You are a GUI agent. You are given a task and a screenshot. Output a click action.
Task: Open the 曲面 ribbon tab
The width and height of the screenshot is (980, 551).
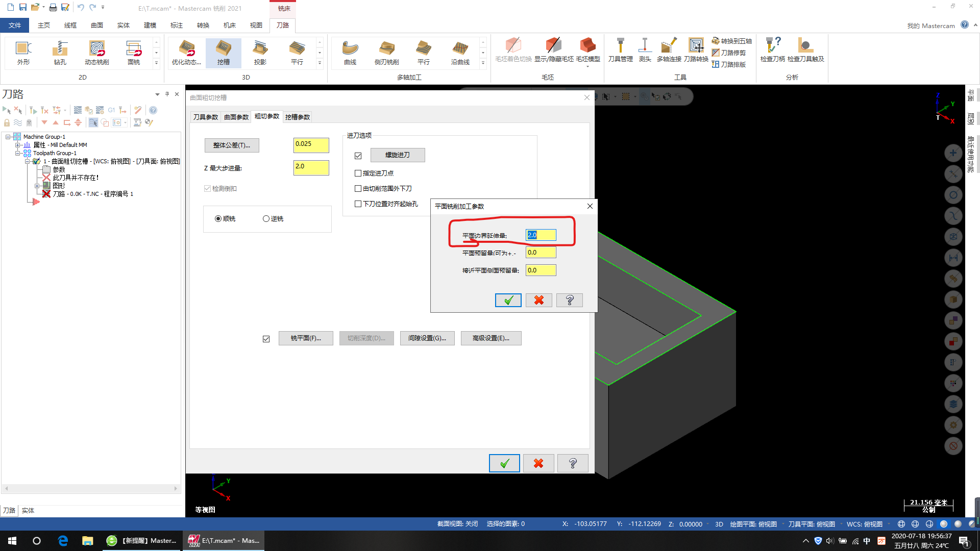click(x=97, y=25)
